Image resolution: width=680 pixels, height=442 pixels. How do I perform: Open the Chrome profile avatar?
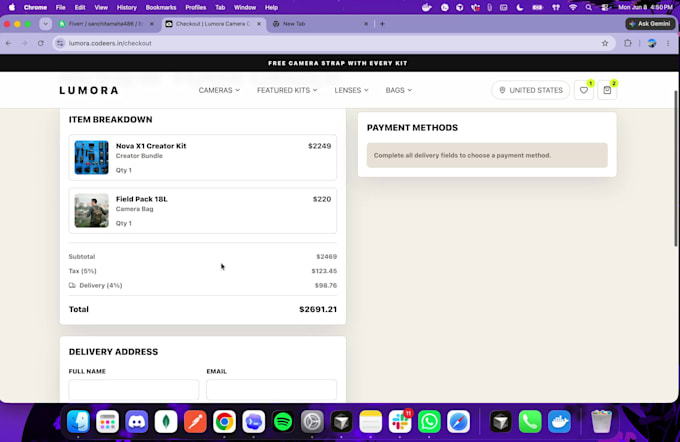[x=651, y=43]
